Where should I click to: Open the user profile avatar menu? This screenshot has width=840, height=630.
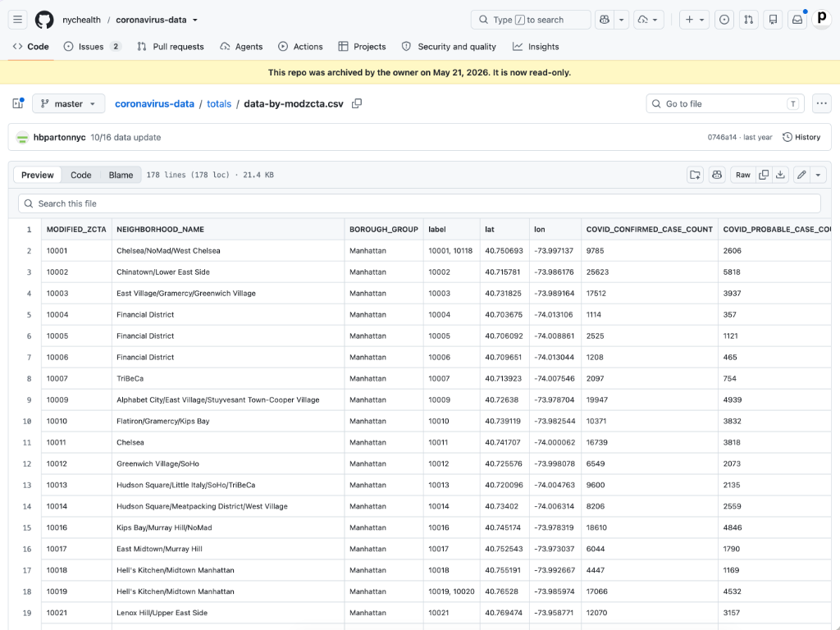822,20
